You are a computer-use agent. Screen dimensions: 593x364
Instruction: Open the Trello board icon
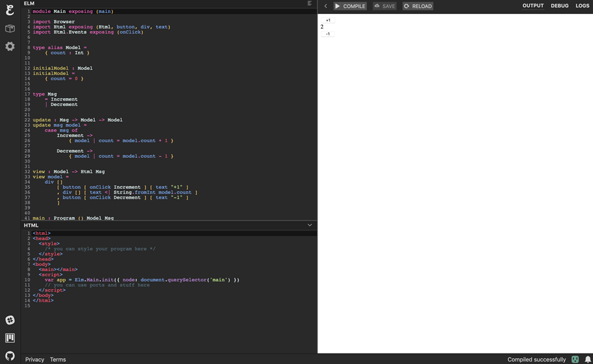[x=10, y=338]
